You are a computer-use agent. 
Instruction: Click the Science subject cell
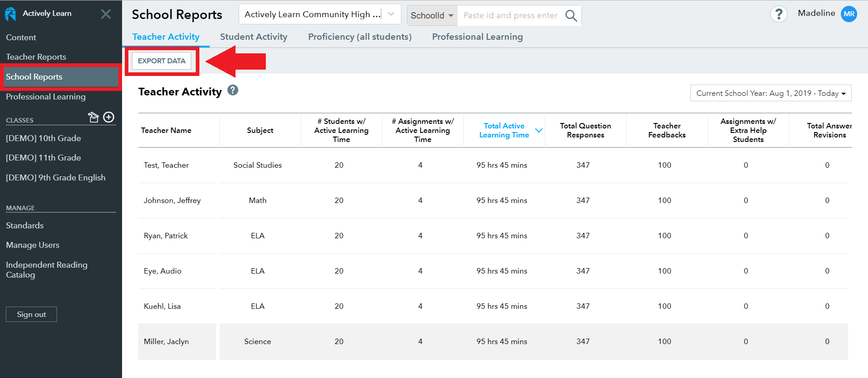(258, 341)
